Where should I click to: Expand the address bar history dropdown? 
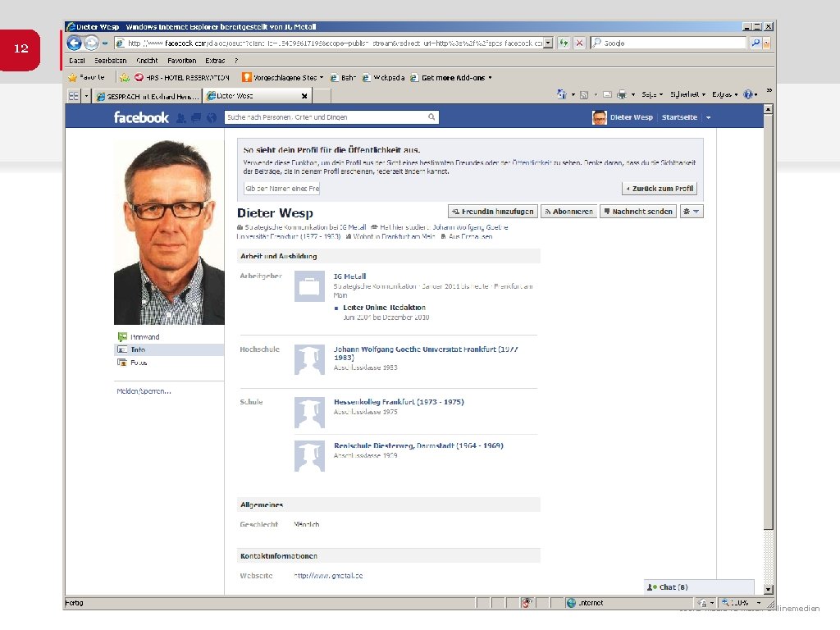pyautogui.click(x=548, y=43)
